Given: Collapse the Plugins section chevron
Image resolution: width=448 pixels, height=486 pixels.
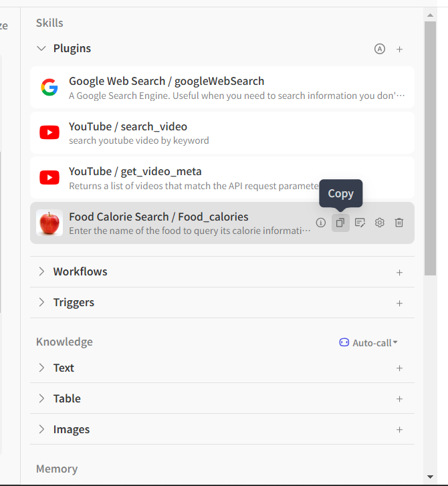Looking at the screenshot, I should [x=41, y=49].
